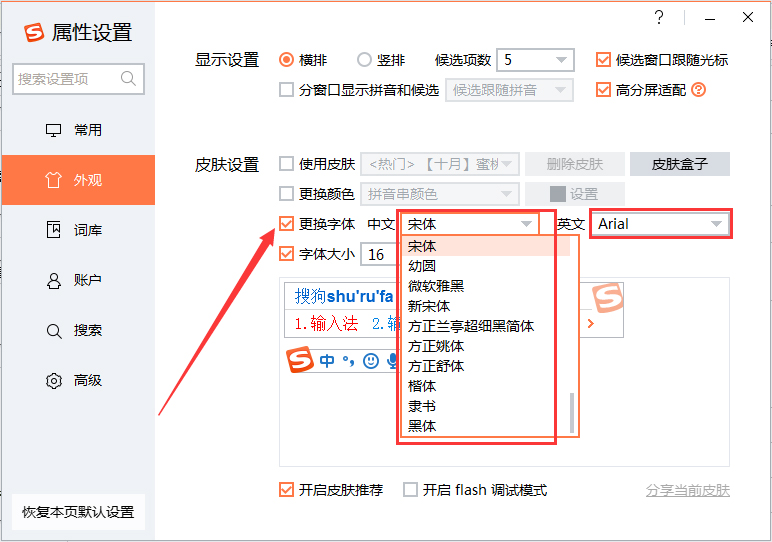Open the 账户 settings tab
Image resolution: width=772 pixels, height=542 pixels.
point(79,281)
